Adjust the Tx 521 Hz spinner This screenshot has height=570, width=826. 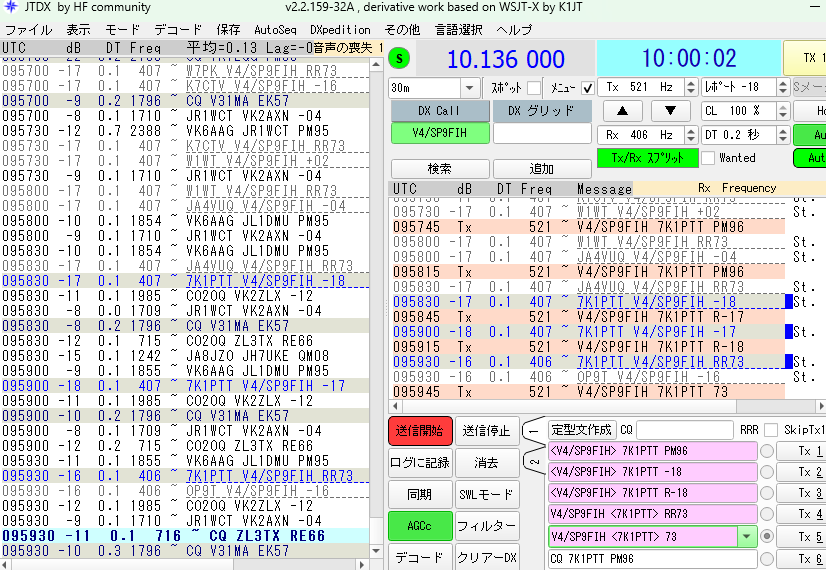point(691,87)
